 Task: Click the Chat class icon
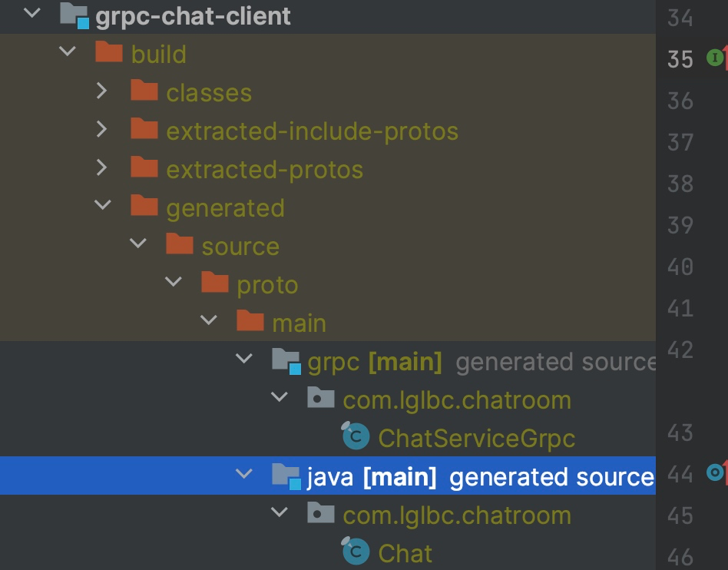pyautogui.click(x=356, y=552)
